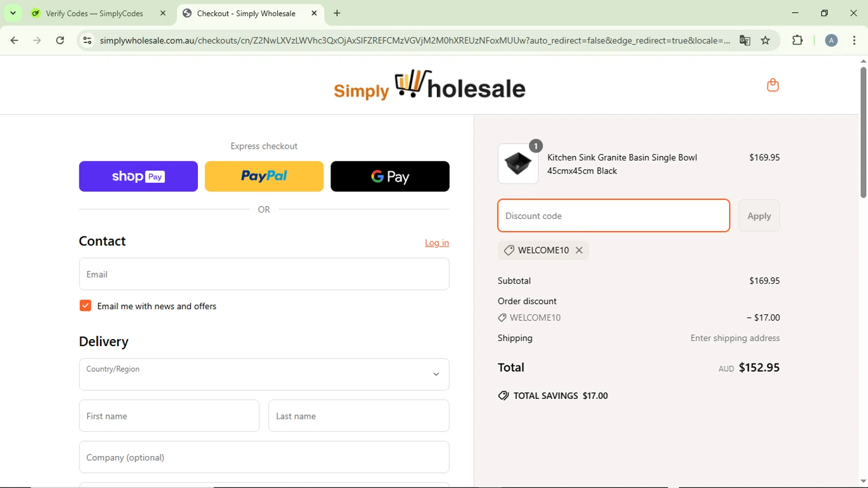Minimize the browser window
This screenshot has width=868, height=488.
[x=795, y=13]
